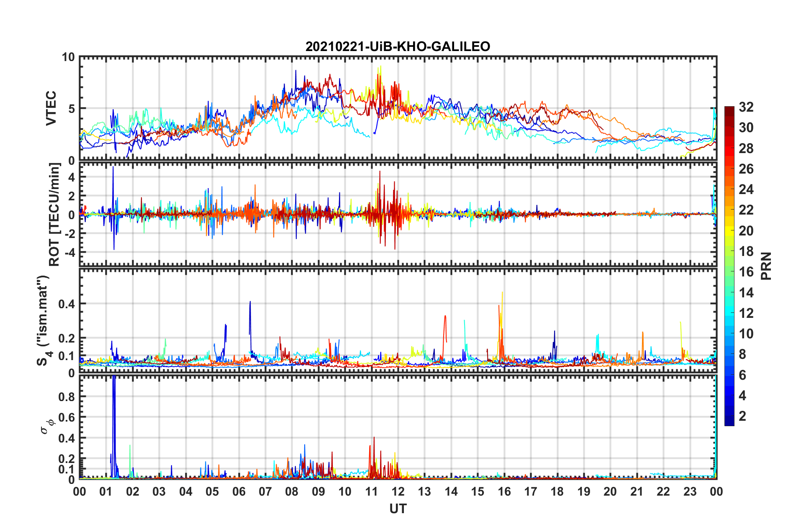The image size is (796, 532).
Task: Click colorbar tick label 18
Action: pos(746,251)
